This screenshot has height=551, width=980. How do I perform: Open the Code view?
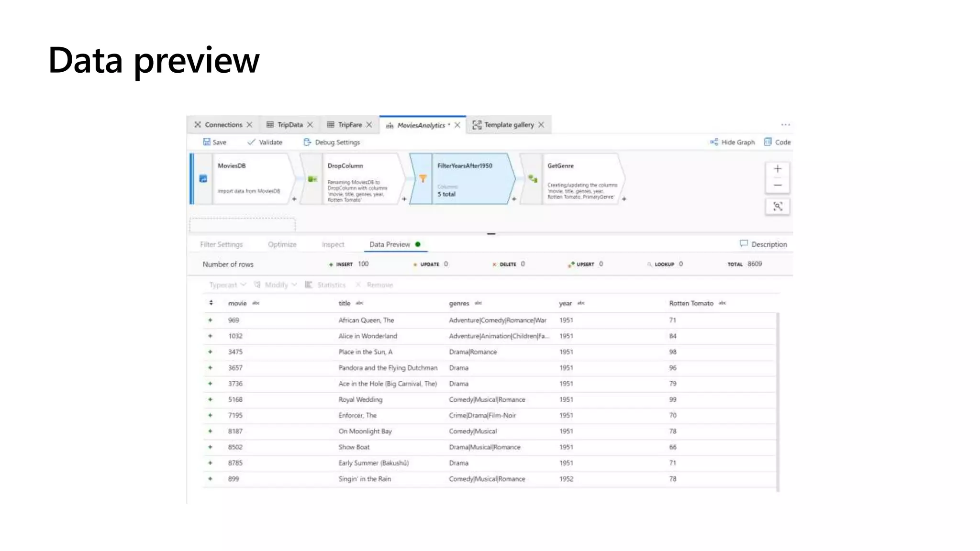click(777, 142)
